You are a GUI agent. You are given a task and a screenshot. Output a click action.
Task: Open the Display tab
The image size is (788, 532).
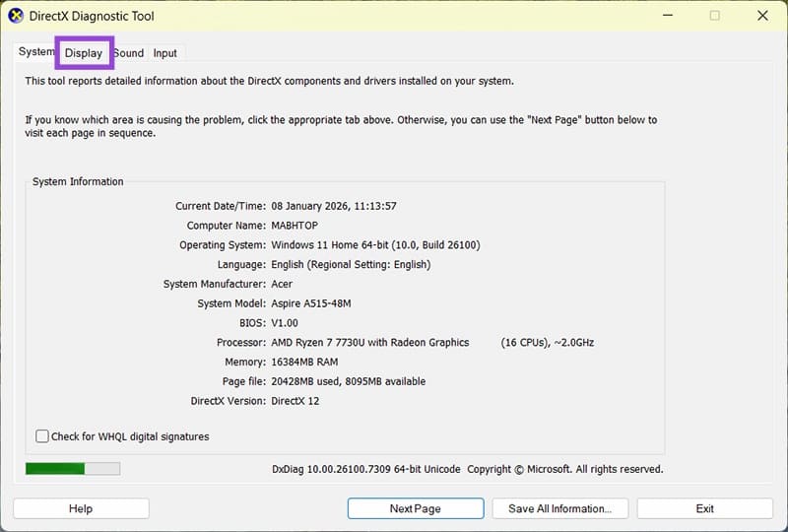coord(84,53)
